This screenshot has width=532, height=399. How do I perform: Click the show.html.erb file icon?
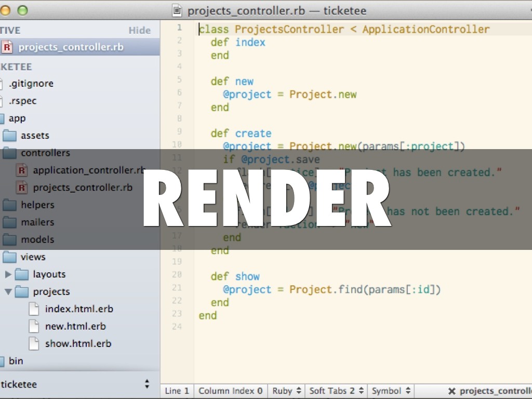click(34, 344)
